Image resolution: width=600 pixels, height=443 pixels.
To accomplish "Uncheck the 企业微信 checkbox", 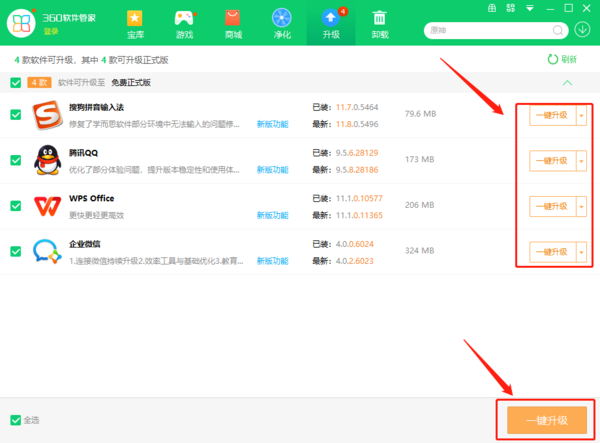I will [x=15, y=251].
